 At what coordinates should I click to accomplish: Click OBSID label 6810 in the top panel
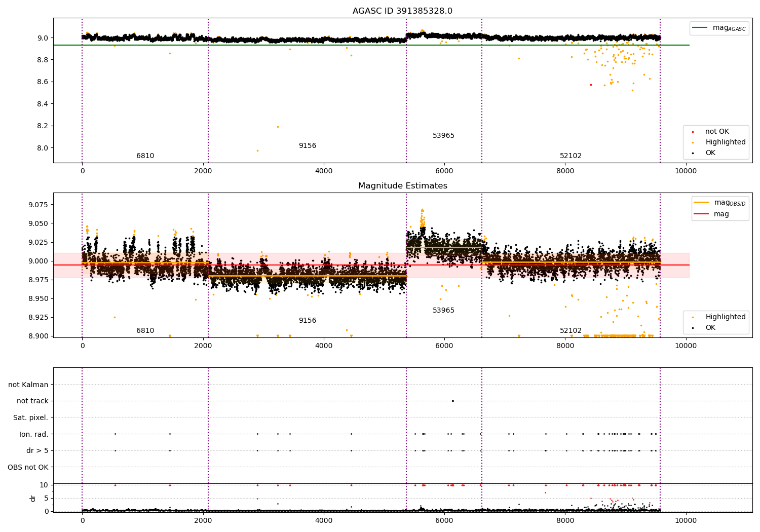click(145, 156)
